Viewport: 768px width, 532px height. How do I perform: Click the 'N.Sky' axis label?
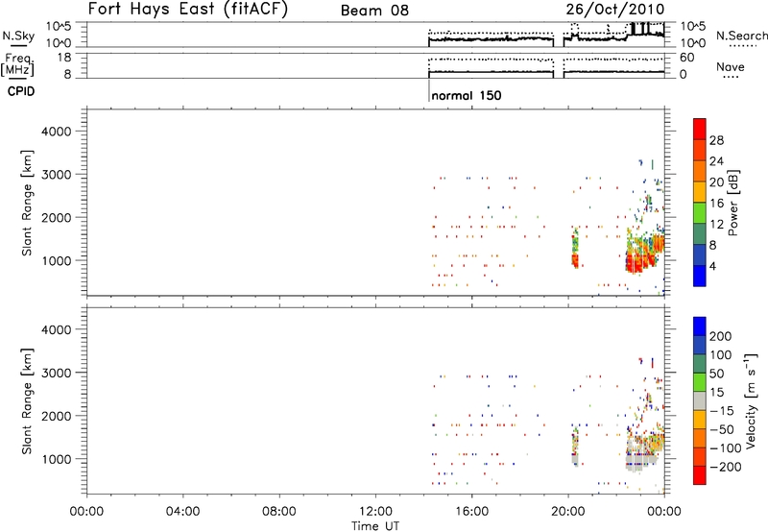point(18,36)
